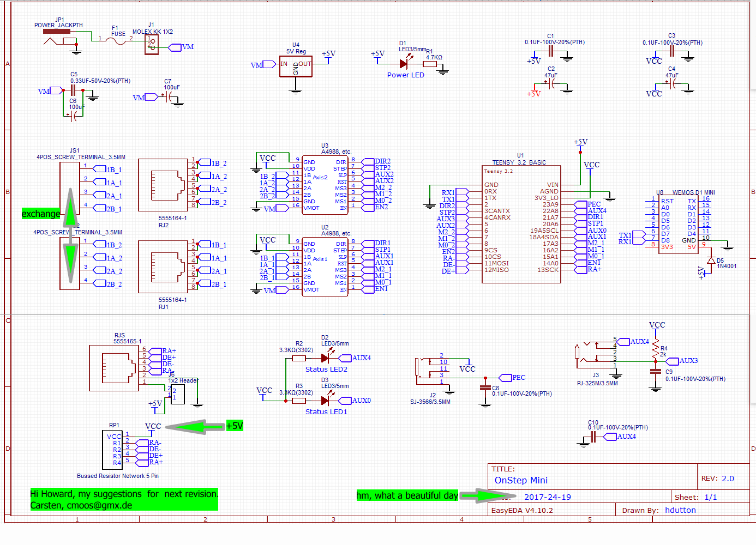
Task: Click the D5 1N4001 diode symbol
Action: [711, 261]
